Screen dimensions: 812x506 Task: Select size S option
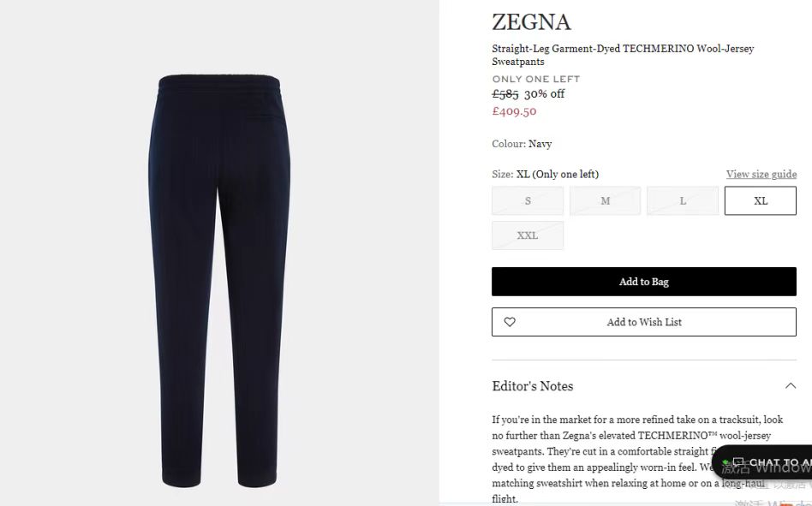click(x=528, y=200)
